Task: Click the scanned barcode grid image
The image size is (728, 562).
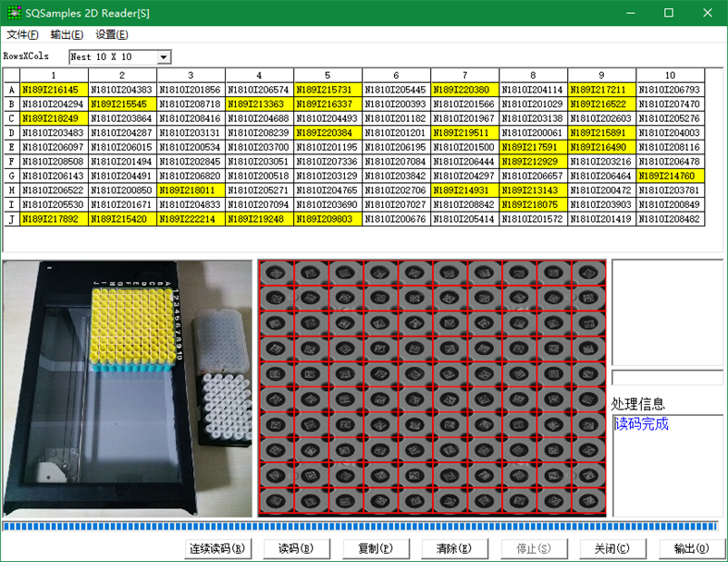Action: [432, 388]
